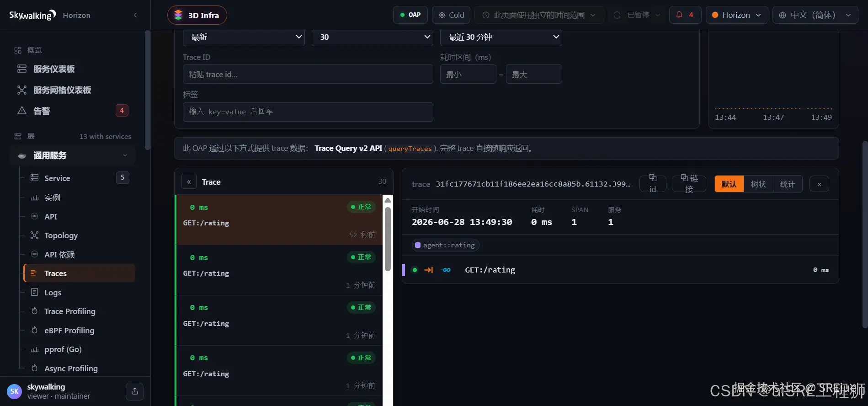Image resolution: width=868 pixels, height=406 pixels.
Task: Click the Go language icon on span
Action: point(447,270)
